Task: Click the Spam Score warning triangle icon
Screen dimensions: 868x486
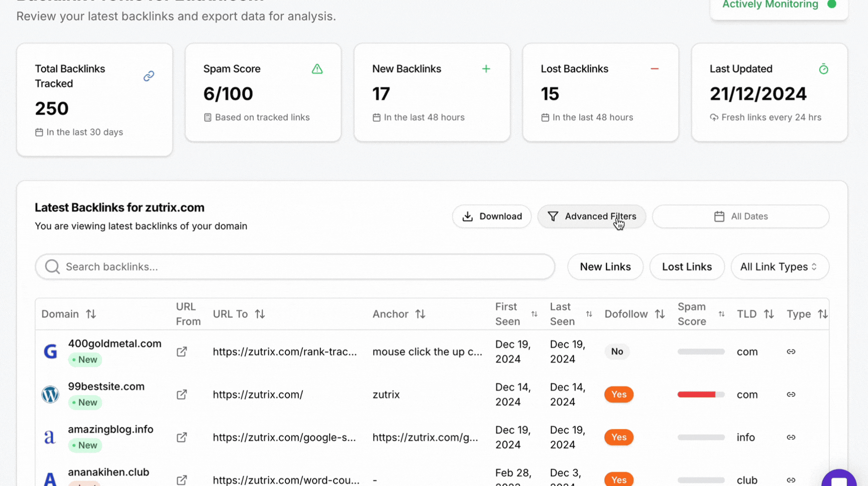Action: 317,69
